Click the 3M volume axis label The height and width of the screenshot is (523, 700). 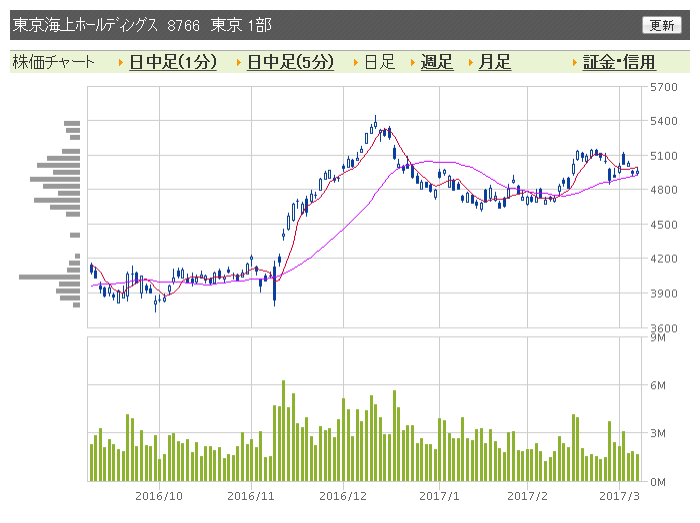(658, 433)
